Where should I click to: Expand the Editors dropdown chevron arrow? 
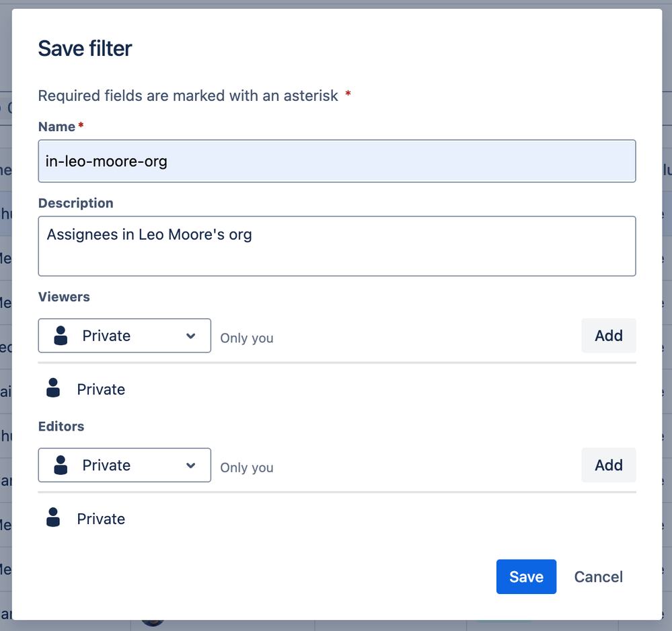[x=191, y=465]
